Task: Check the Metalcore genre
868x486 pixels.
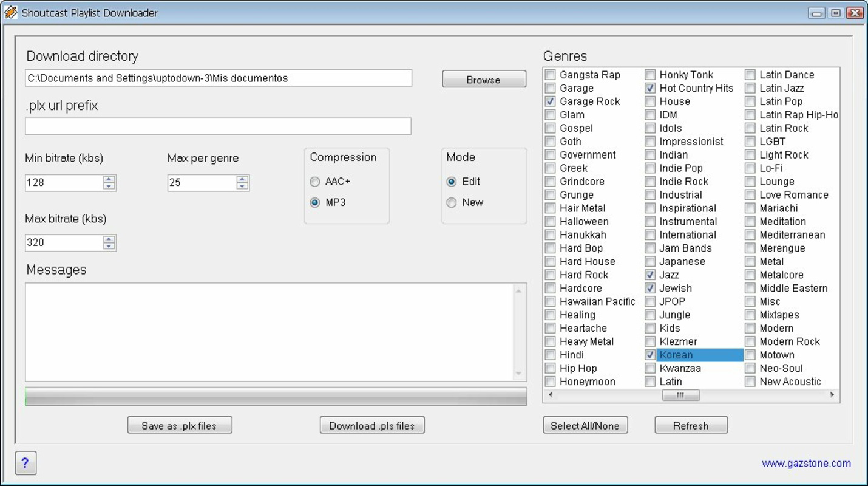Action: (750, 275)
